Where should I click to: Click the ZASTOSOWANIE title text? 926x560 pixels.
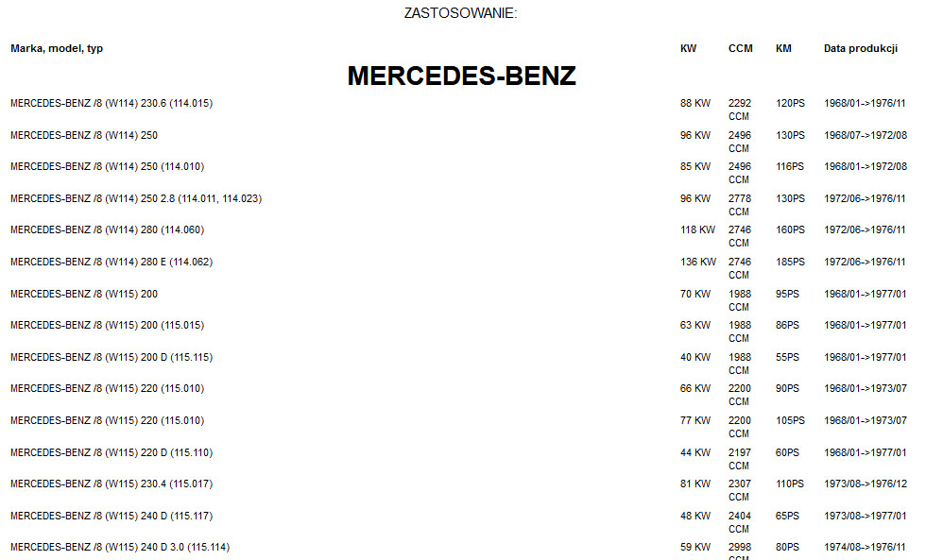point(461,13)
